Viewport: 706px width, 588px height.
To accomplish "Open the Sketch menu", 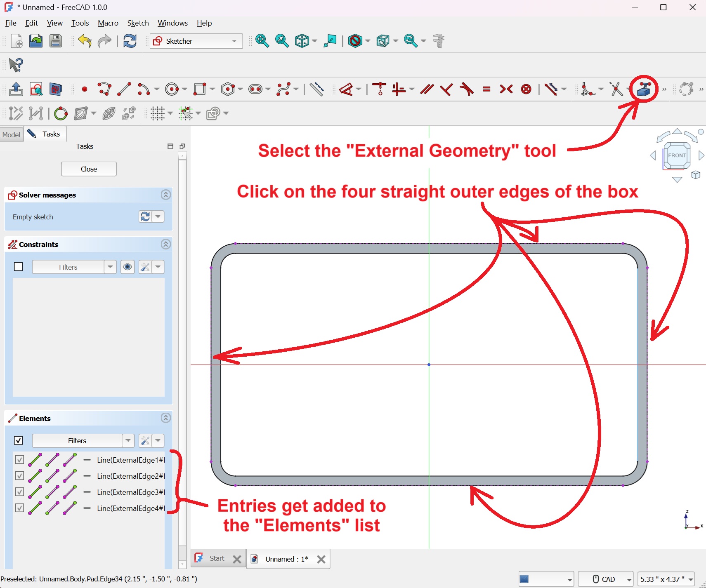I will click(x=138, y=23).
